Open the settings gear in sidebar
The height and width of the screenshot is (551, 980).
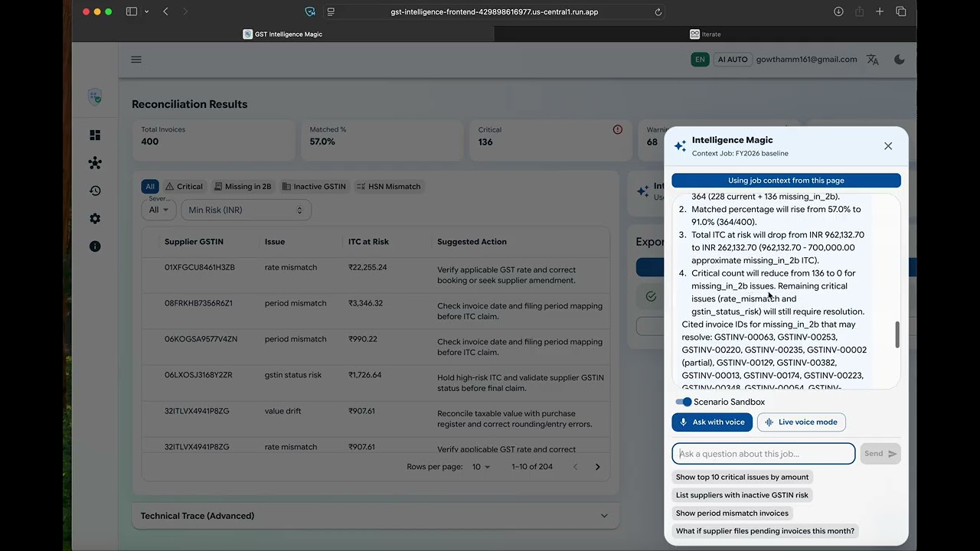[95, 218]
